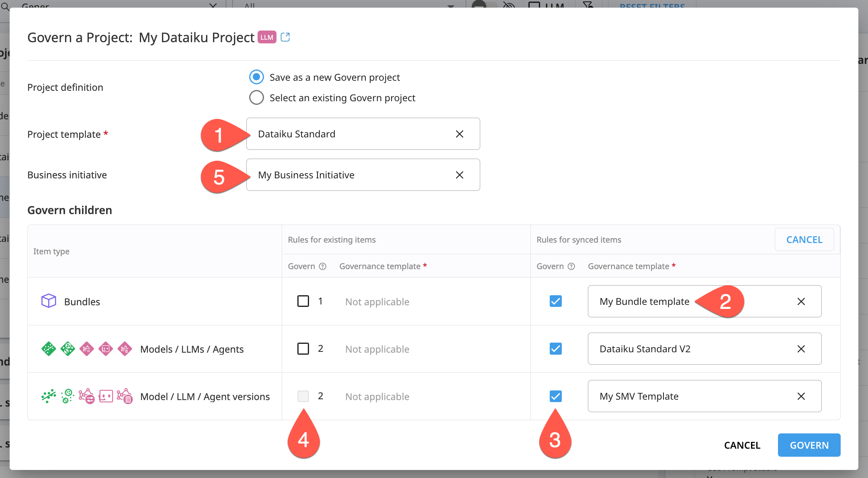Clear the My Business Initiative field

[460, 175]
